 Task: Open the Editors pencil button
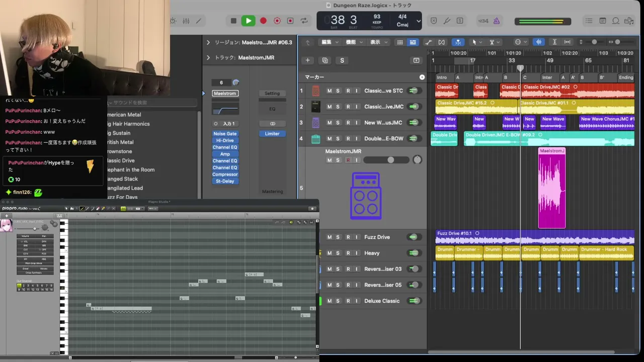[x=199, y=21]
